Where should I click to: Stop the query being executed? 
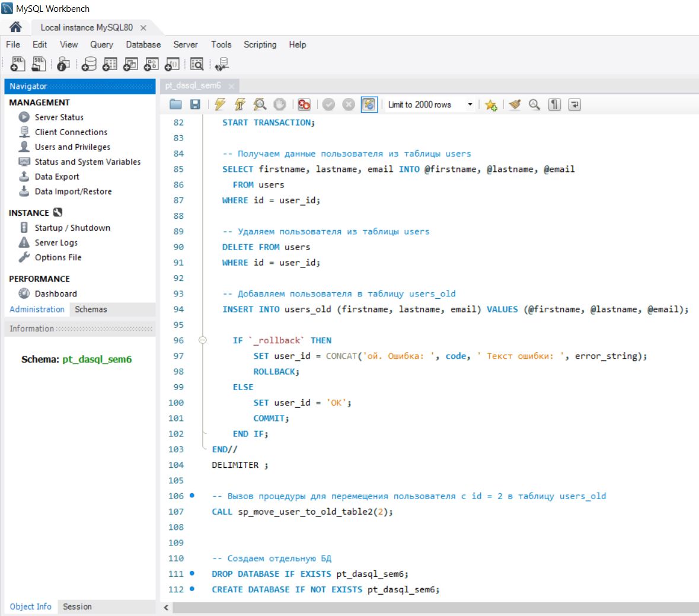[279, 105]
